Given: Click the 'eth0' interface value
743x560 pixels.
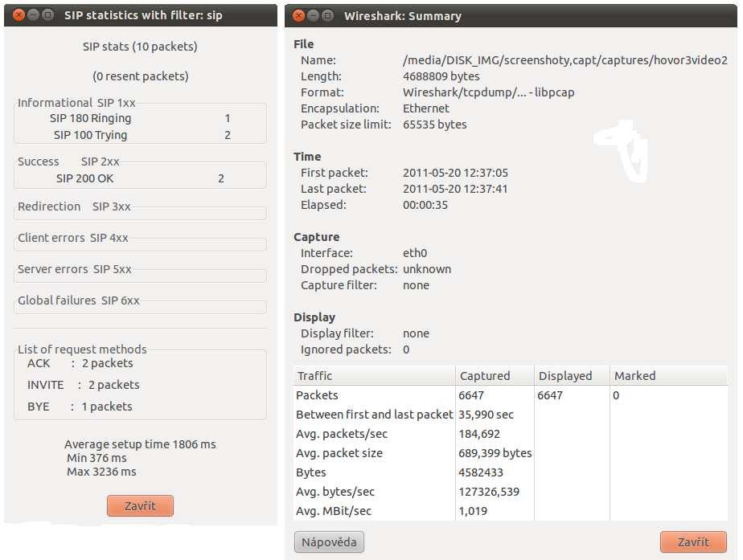Looking at the screenshot, I should 415,253.
